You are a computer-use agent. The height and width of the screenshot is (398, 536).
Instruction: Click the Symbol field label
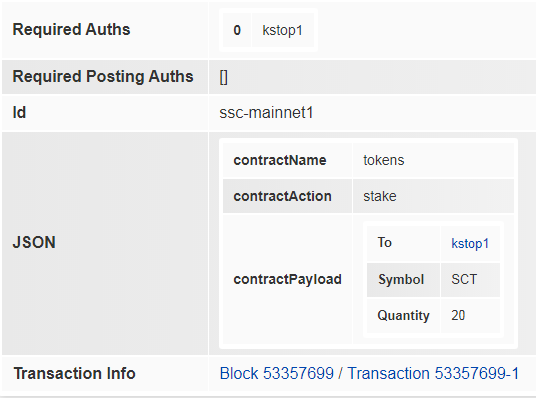point(401,279)
